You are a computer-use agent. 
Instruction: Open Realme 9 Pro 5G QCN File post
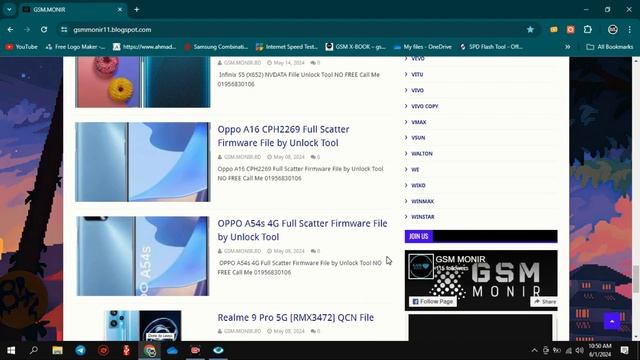point(296,318)
